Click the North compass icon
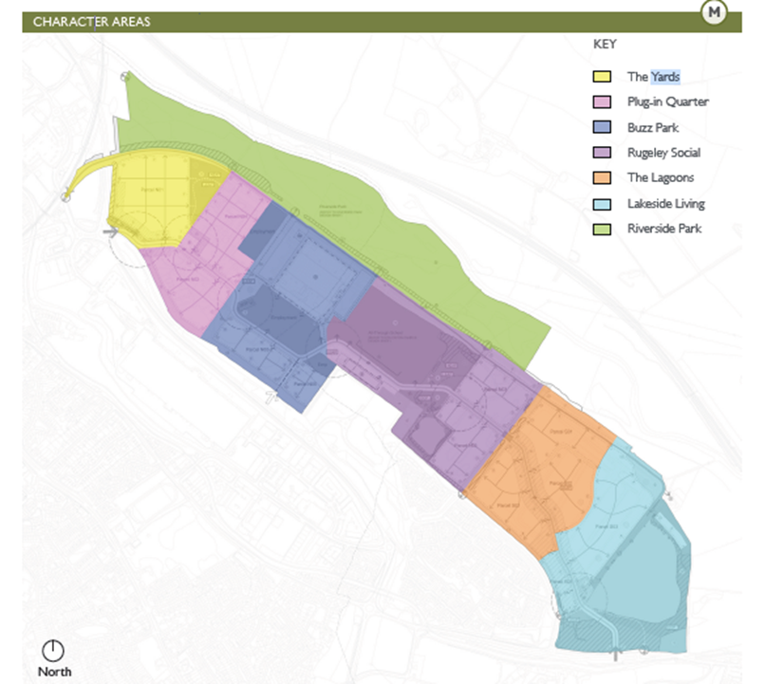The image size is (784, 684). click(53, 651)
